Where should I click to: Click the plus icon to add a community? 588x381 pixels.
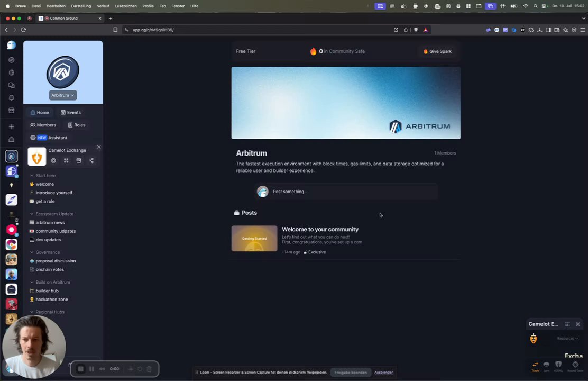pyautogui.click(x=11, y=126)
